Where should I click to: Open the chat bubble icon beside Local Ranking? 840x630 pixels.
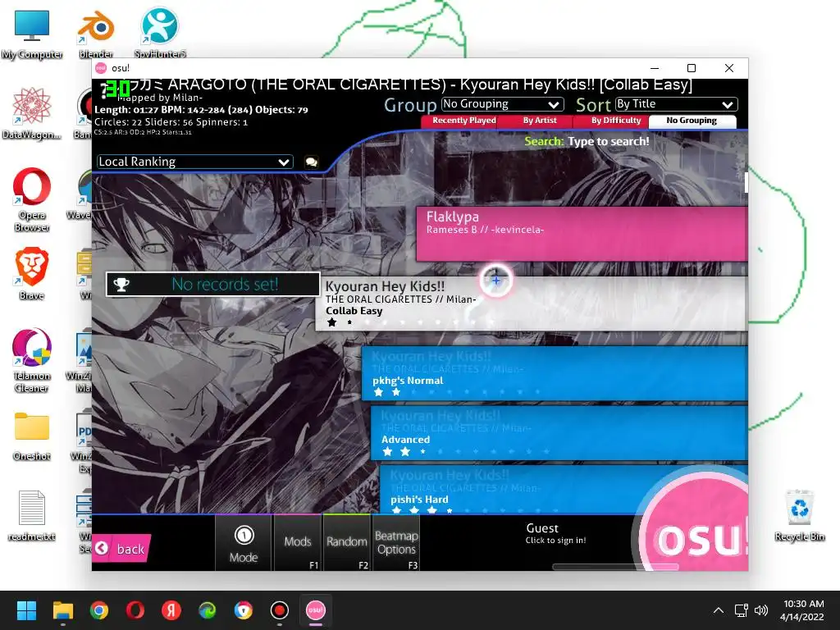click(311, 162)
